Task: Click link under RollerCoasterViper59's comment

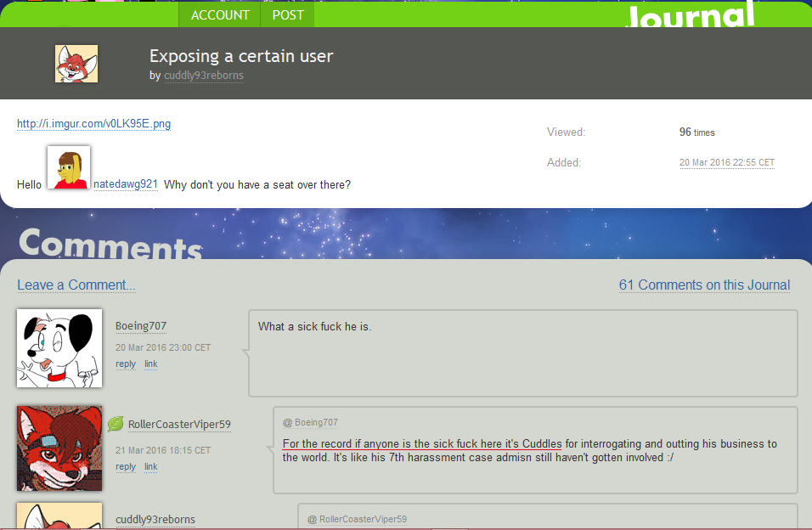Action: tap(150, 466)
